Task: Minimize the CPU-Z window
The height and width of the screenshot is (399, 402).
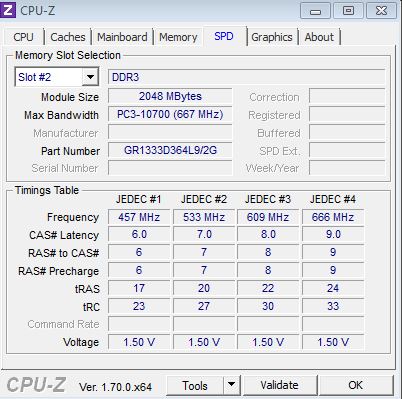Action: click(x=315, y=11)
